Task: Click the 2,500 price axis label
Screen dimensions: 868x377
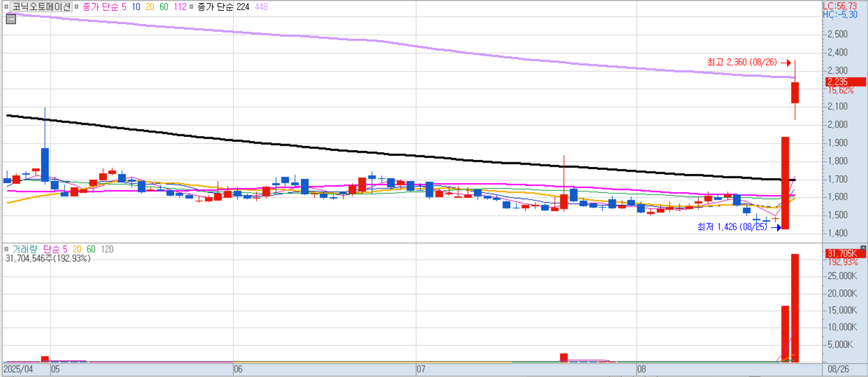Action: (x=838, y=34)
